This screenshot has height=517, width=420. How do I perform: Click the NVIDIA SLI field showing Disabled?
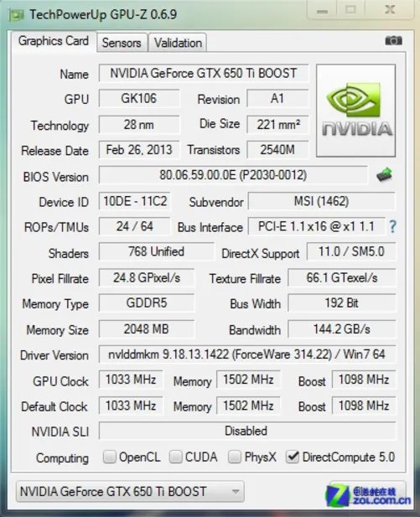[246, 431]
